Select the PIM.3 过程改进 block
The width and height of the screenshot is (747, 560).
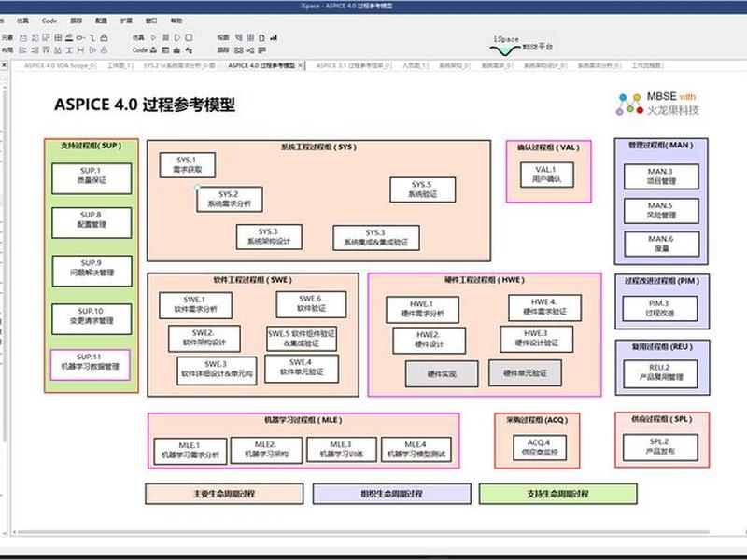(660, 308)
